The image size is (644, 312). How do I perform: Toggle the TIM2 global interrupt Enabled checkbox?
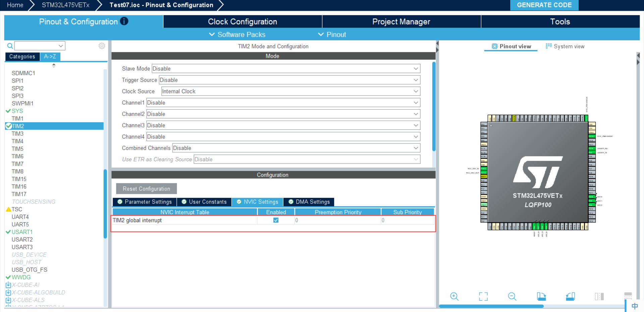[x=276, y=220]
